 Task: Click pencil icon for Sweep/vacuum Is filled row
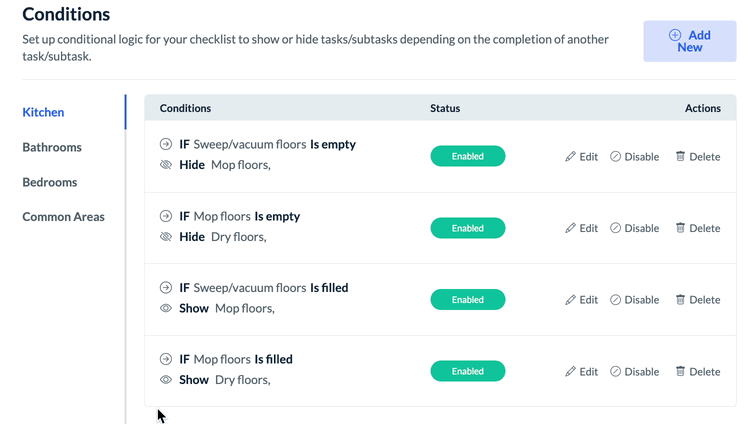tap(571, 300)
